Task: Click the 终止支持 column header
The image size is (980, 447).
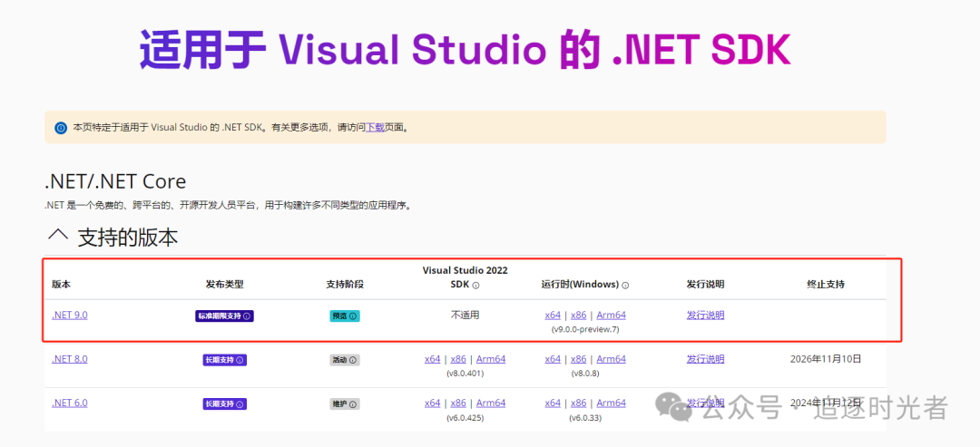Action: tap(826, 285)
